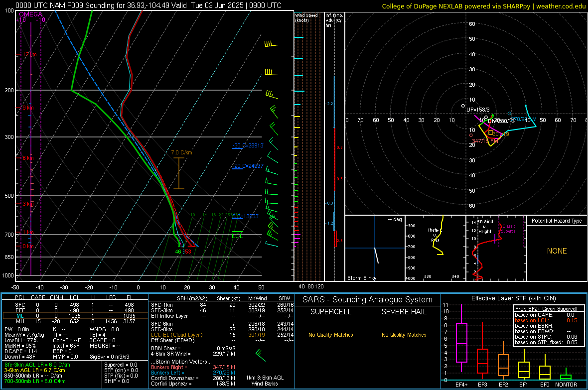The height and width of the screenshot is (390, 588).
Task: Click the red Bunkers right-mover circle on hodograph
Action: tap(471, 135)
